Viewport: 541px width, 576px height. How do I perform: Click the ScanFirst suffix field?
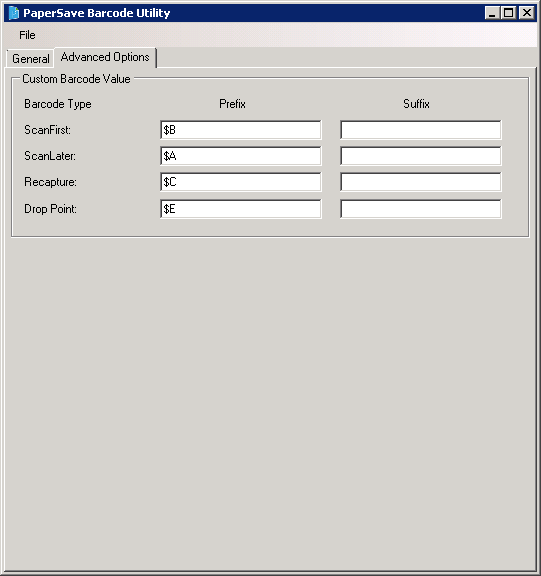click(421, 130)
